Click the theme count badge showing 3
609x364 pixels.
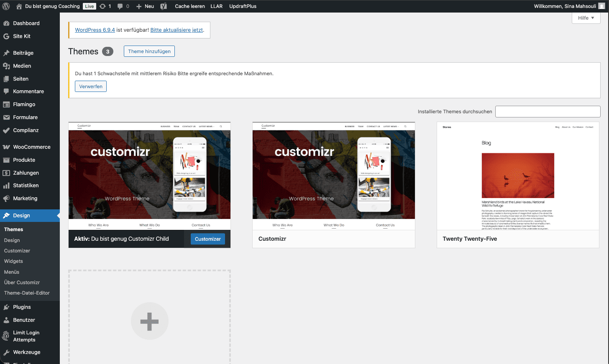tap(107, 51)
